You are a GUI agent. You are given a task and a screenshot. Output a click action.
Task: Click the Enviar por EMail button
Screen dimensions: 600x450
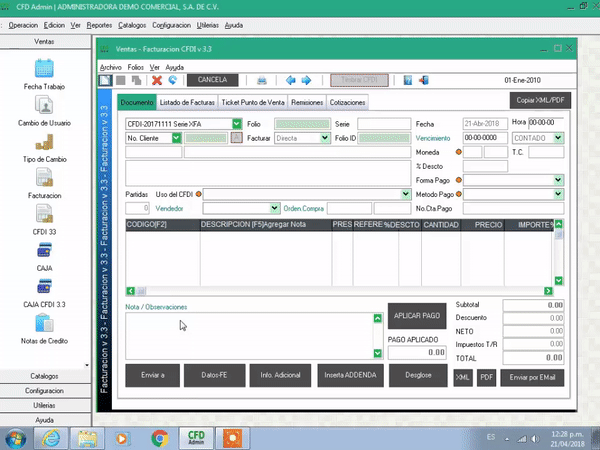533,377
